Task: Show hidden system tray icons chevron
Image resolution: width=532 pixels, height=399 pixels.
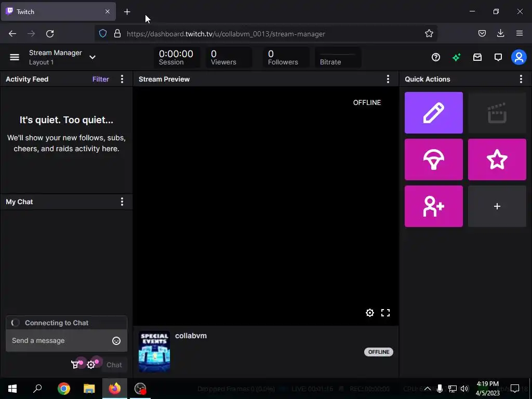Action: (428, 389)
